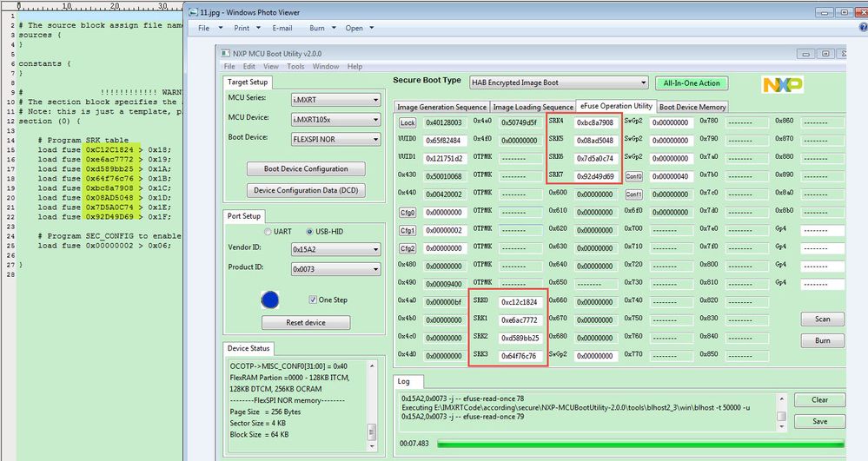Select the Port Setup tab
The width and height of the screenshot is (868, 461).
pos(243,216)
